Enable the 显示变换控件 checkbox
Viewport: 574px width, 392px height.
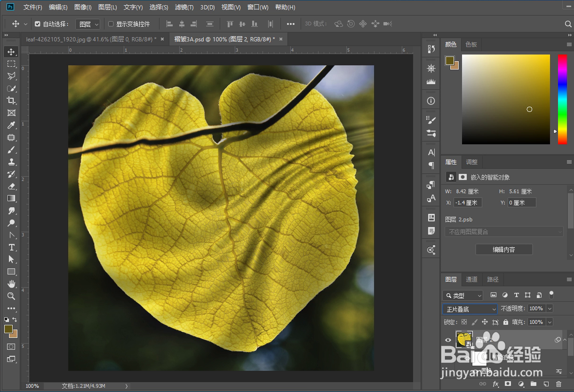[111, 24]
